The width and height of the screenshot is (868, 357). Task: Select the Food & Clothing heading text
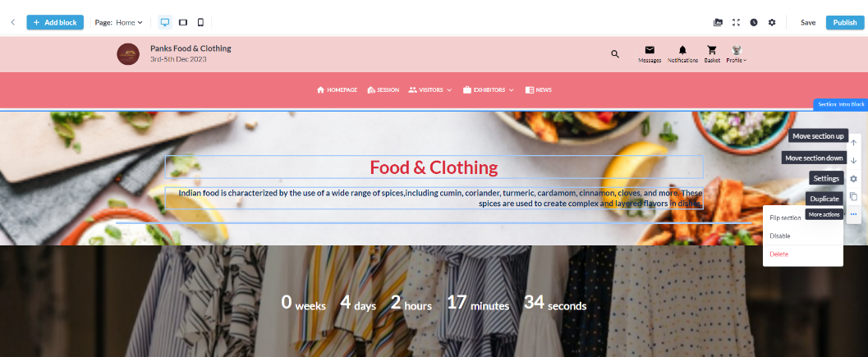tap(434, 167)
